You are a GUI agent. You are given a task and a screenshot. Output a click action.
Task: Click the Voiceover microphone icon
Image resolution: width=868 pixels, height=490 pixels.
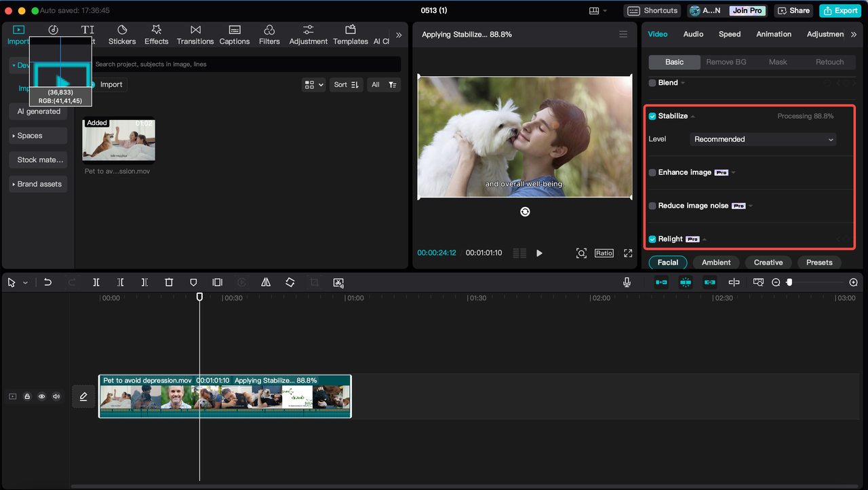[x=627, y=282]
